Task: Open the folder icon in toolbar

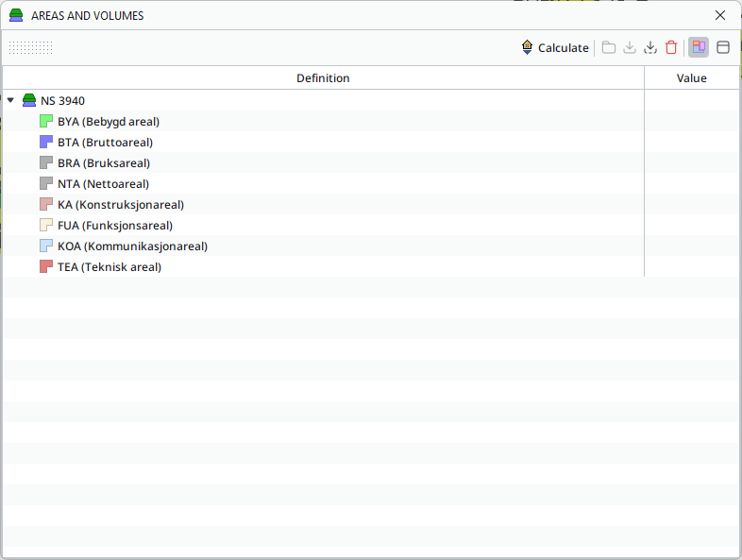Action: (609, 48)
